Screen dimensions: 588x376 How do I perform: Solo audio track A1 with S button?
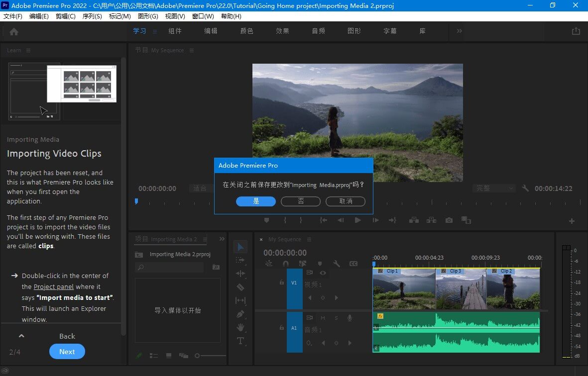click(x=336, y=318)
